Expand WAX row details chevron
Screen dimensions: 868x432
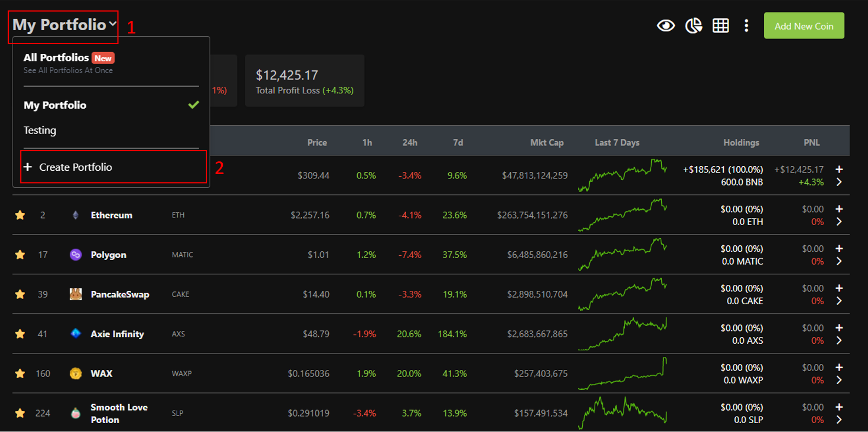(839, 379)
